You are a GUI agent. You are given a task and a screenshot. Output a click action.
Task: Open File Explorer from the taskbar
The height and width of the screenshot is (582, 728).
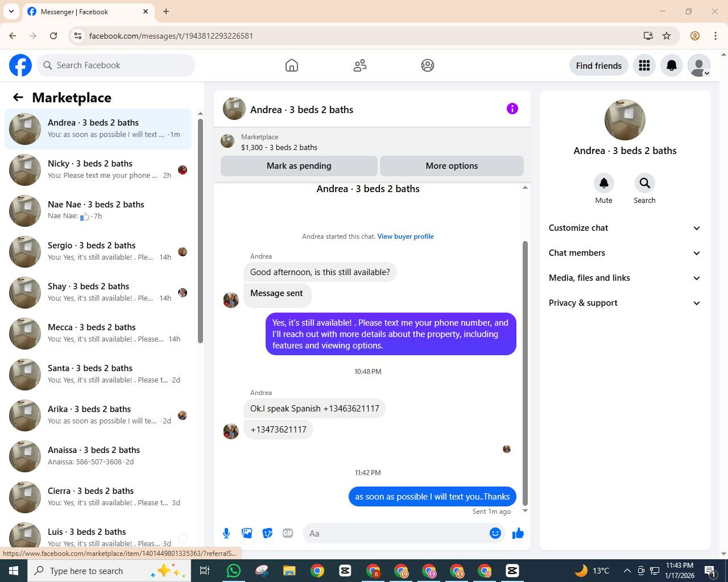pyautogui.click(x=289, y=571)
